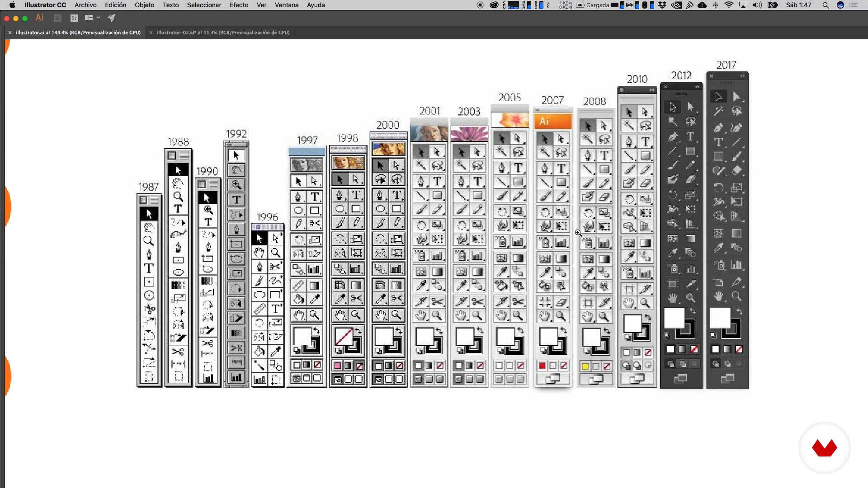Select the Pen tool in the 2017 toolbar

point(718,128)
